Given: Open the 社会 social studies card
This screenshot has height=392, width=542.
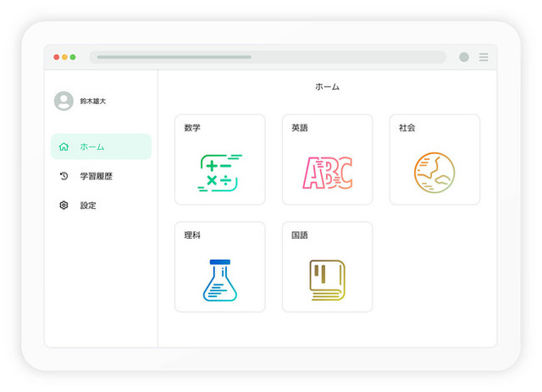Looking at the screenshot, I should pos(434,160).
